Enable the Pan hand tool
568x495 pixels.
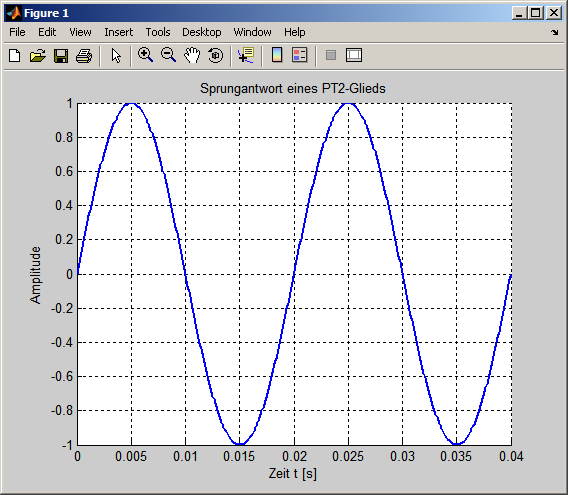click(192, 55)
